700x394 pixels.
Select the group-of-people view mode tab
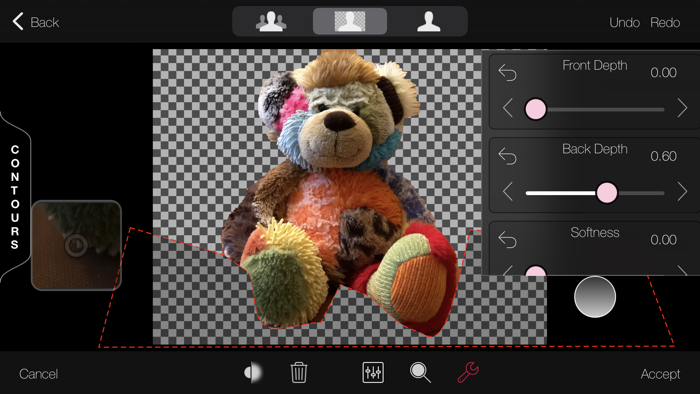pos(271,21)
